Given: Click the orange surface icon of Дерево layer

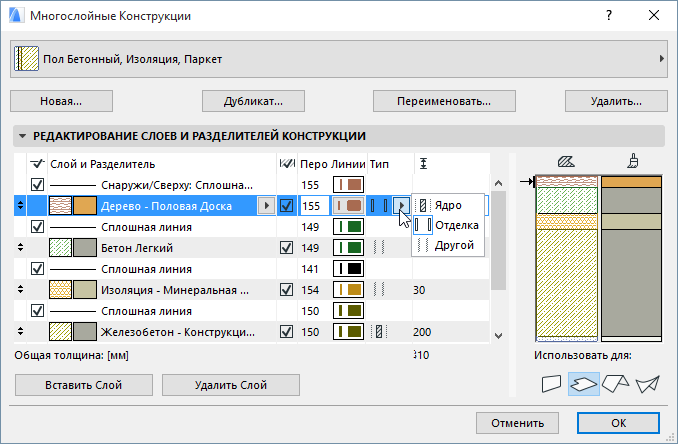Looking at the screenshot, I should [85, 206].
